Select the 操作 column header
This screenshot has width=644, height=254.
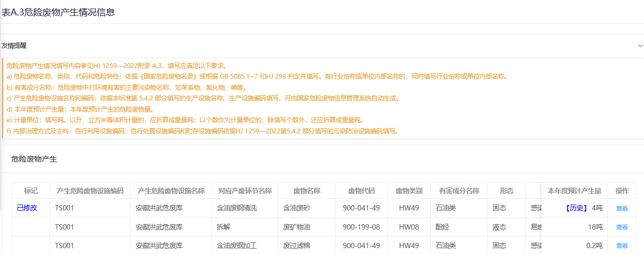(622, 191)
